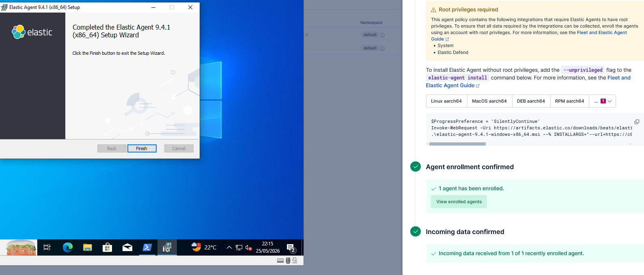Launch Microsoft Edge from the taskbar
Viewport: 644px width, 275px height.
[x=67, y=247]
